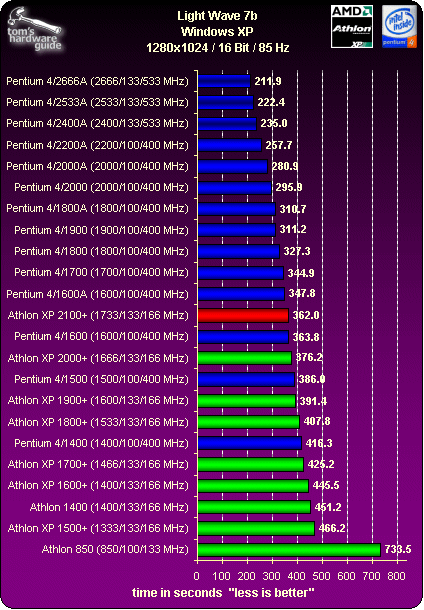Click the axis caption time in seconds
Viewport: 424px width, 610px height.
pos(223,592)
